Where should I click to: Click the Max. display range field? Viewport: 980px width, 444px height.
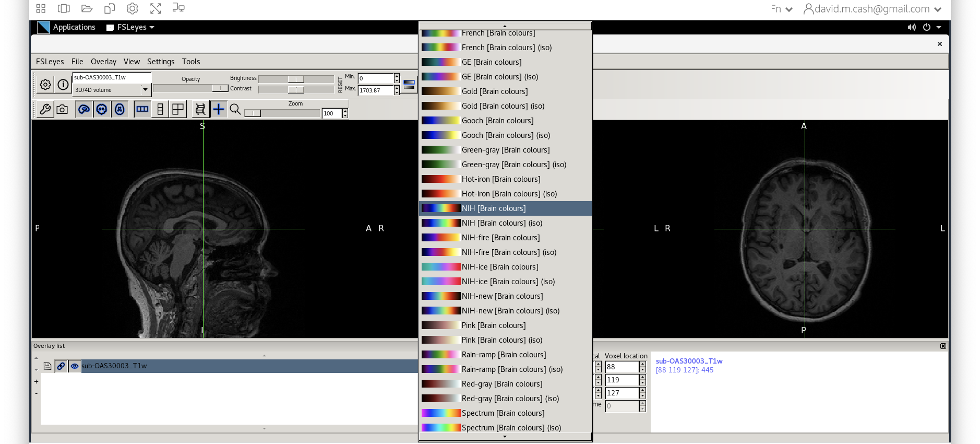376,90
